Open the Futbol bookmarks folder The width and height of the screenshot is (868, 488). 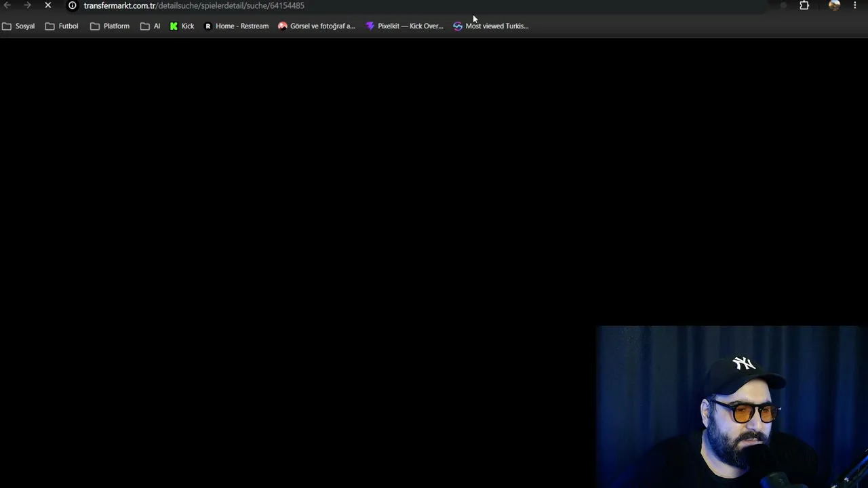click(62, 26)
